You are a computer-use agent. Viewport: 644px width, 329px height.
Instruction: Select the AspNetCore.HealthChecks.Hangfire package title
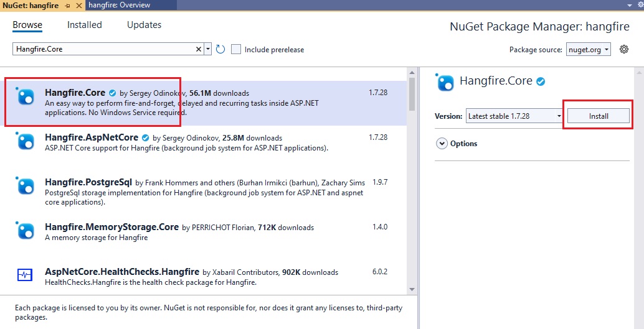pyautogui.click(x=122, y=272)
